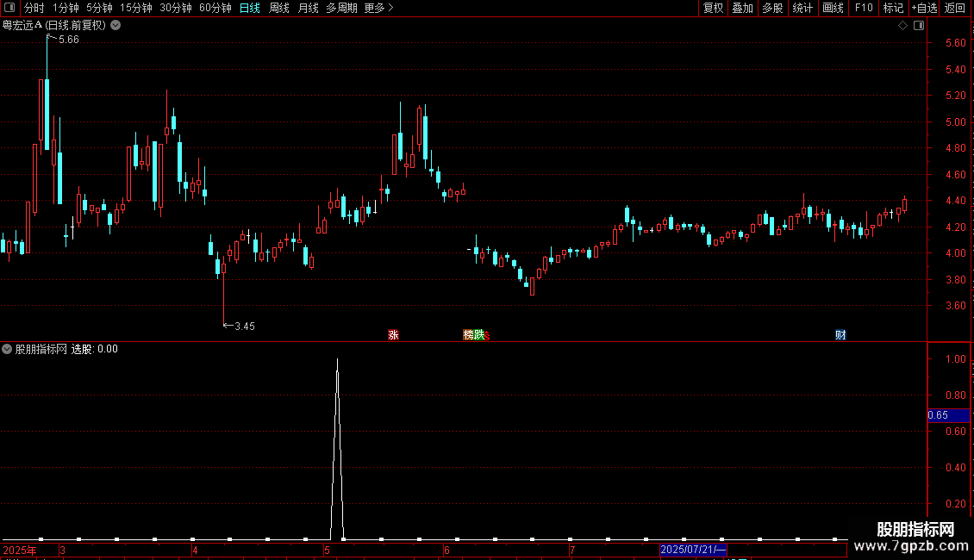Click the 2025/07/21 date label
Image resolution: width=974 pixels, height=560 pixels.
pyautogui.click(x=693, y=550)
